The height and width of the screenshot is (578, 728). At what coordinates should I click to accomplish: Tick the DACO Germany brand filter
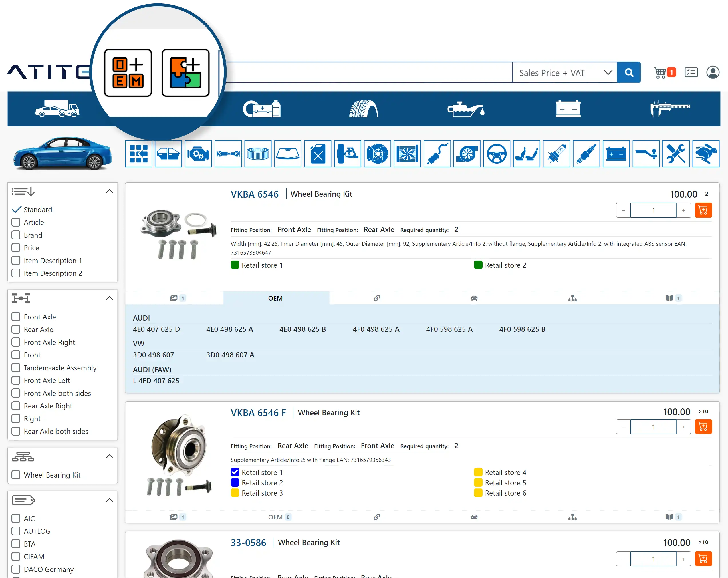(x=16, y=569)
